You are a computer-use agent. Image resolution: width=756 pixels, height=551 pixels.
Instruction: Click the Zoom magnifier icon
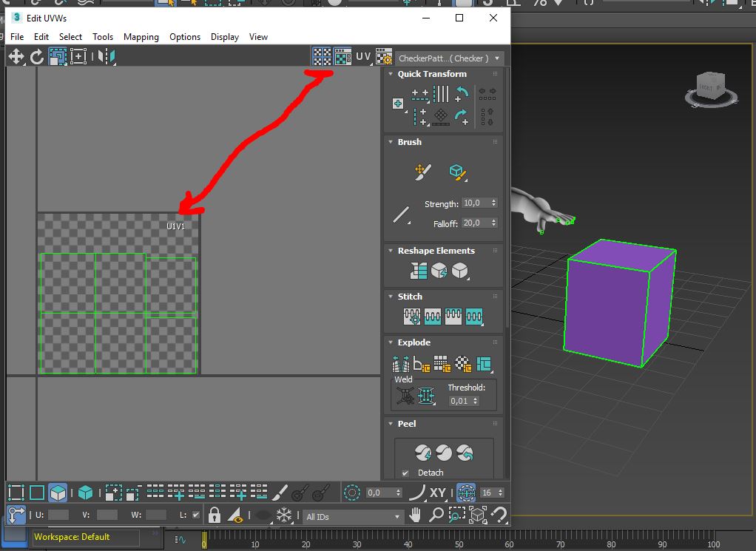coord(437,515)
